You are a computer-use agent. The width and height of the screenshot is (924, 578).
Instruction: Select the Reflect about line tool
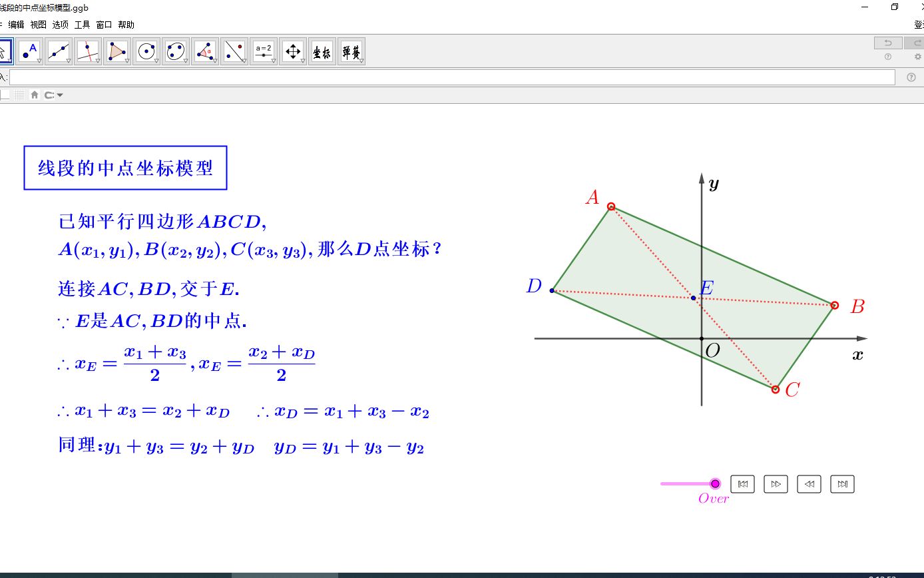(x=234, y=51)
